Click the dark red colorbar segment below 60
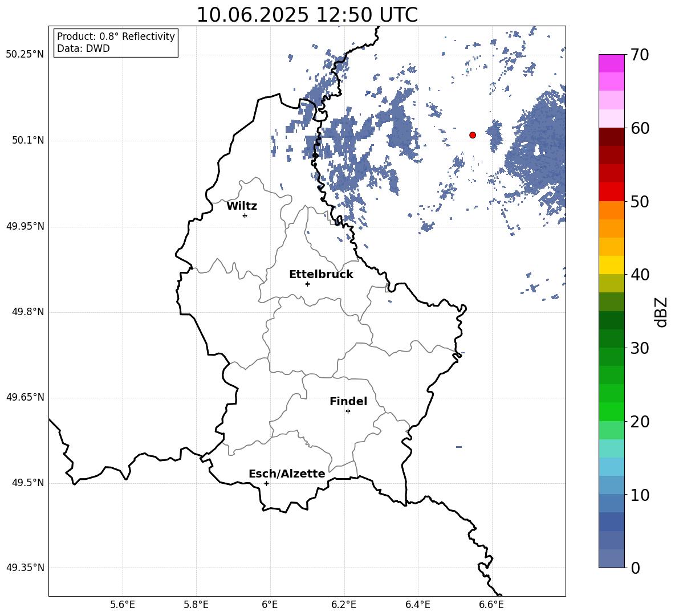This screenshot has width=675, height=616. [612, 137]
